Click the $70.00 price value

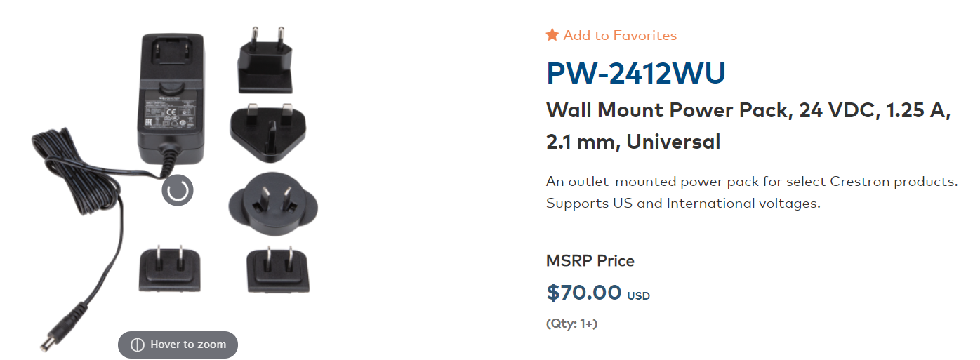click(x=584, y=292)
